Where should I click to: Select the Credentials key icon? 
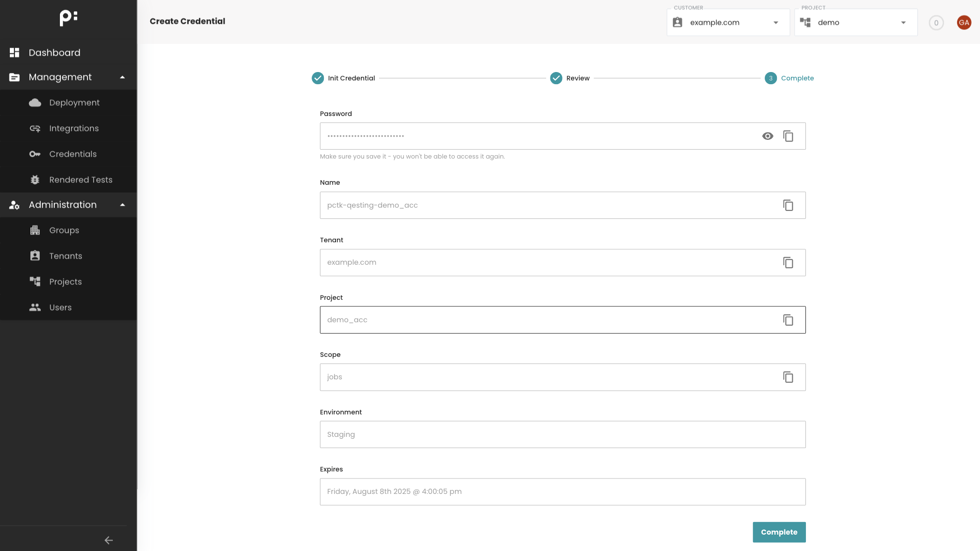click(x=35, y=154)
